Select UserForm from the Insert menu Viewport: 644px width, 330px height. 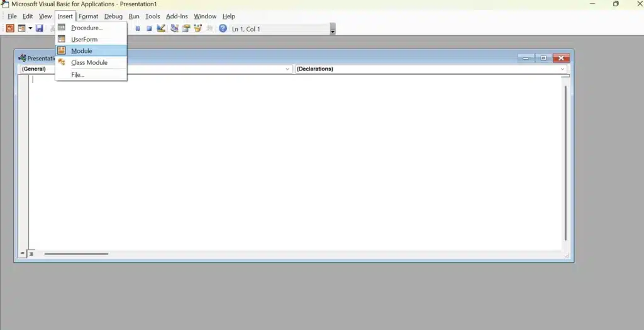[x=84, y=40]
